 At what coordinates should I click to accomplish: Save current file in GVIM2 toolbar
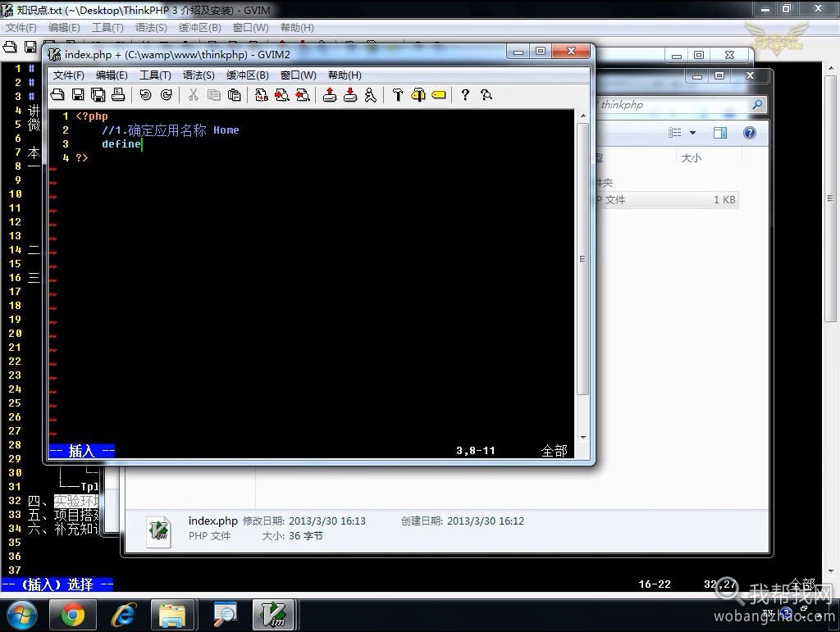coord(78,95)
